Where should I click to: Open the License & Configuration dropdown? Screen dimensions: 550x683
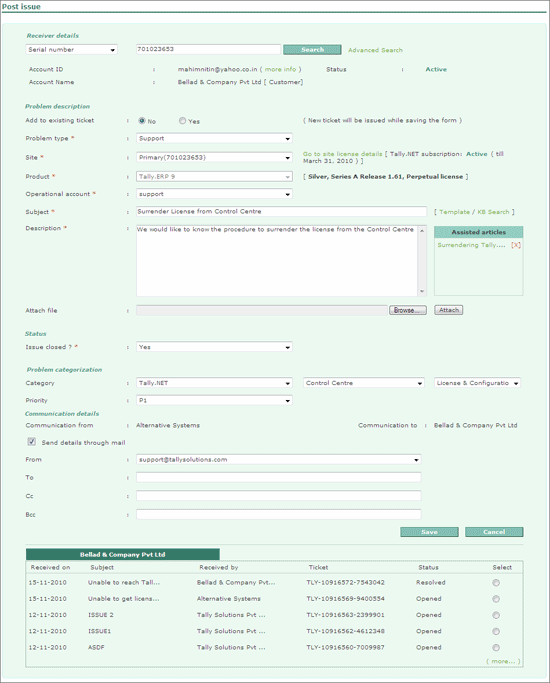pos(477,383)
